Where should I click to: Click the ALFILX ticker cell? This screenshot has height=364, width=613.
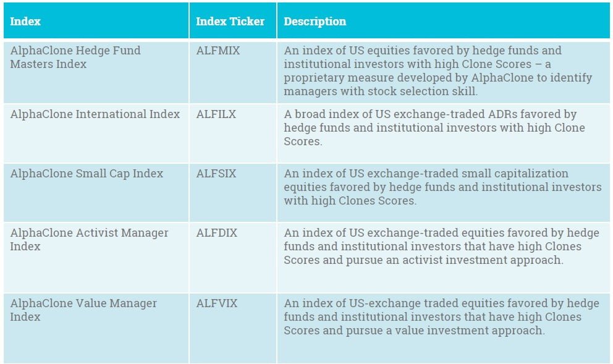coord(216,114)
